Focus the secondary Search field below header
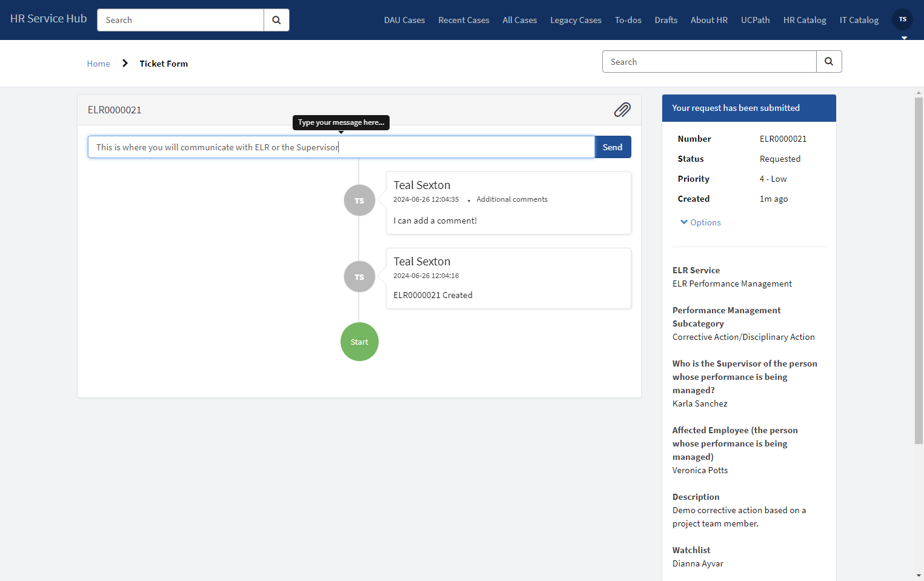 point(710,62)
